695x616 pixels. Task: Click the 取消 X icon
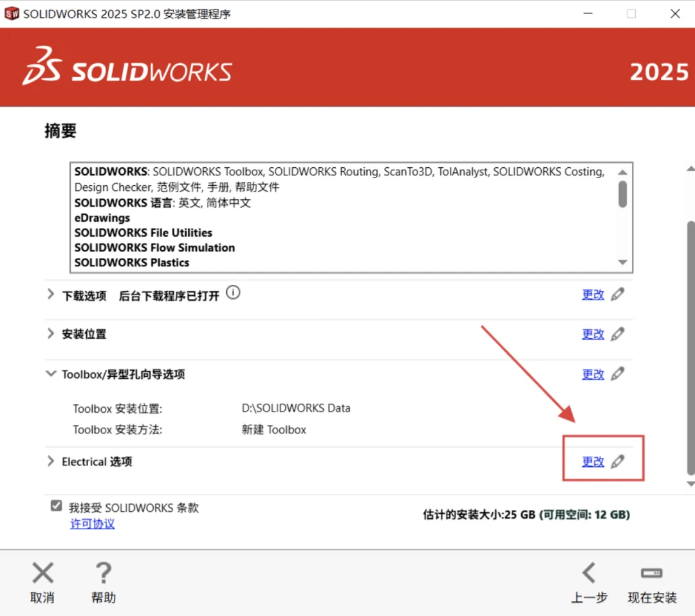tap(43, 573)
